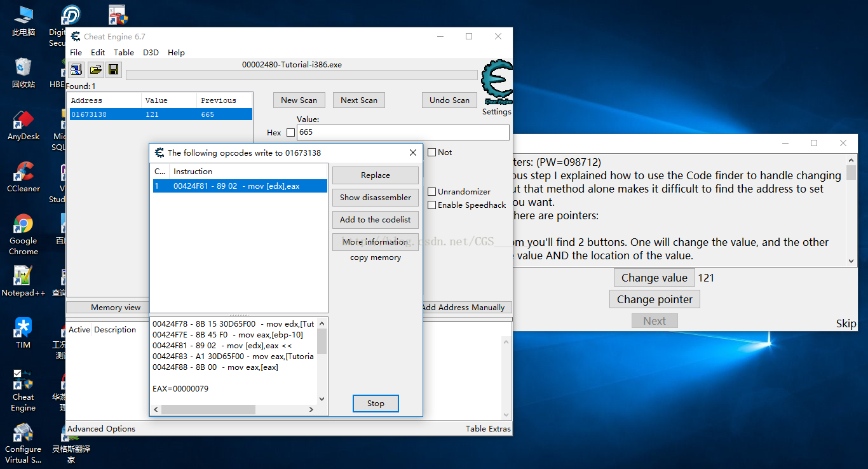
Task: Launch AnyDesk from the desktop
Action: [24, 125]
